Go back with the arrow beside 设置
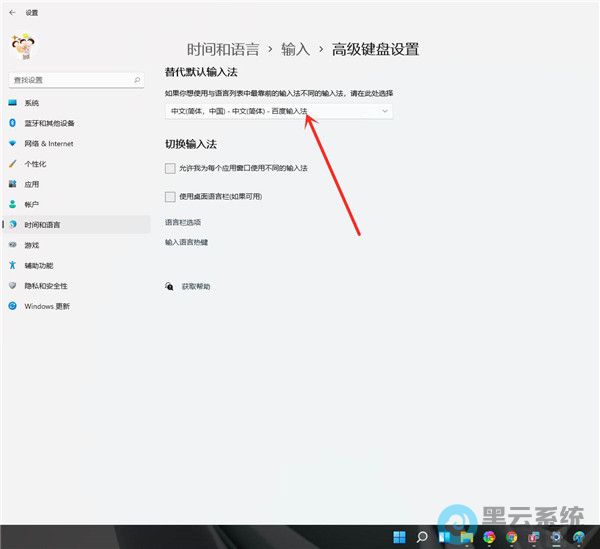The height and width of the screenshot is (549, 600). click(x=12, y=13)
